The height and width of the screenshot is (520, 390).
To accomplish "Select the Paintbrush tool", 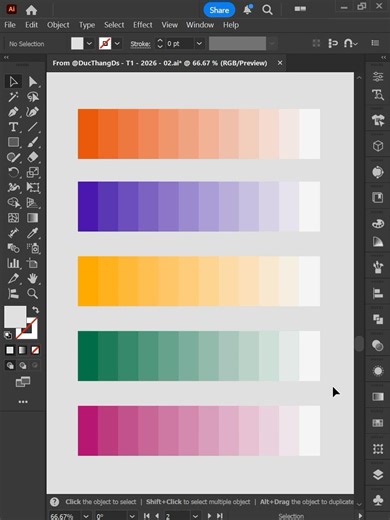I will point(33,142).
